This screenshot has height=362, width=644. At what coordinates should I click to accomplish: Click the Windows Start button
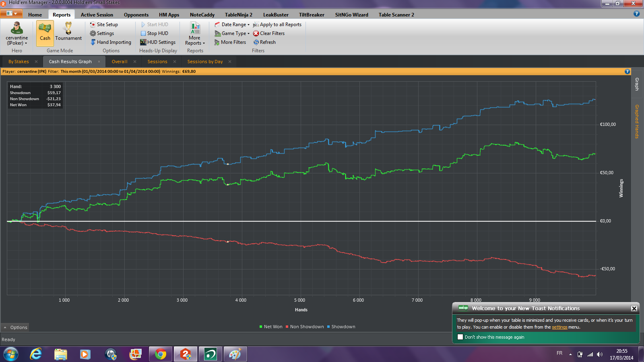11,354
